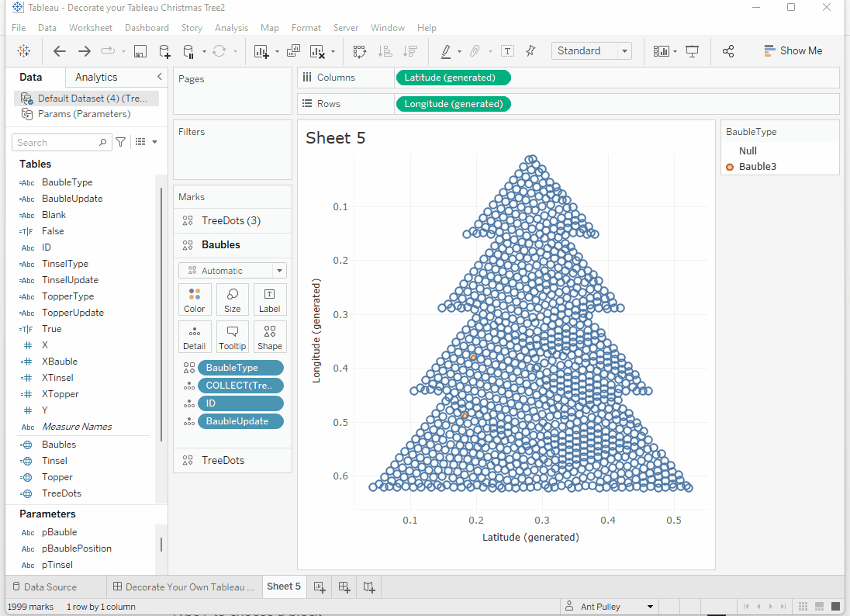Select Bauble3 in the BaubleType legend
Viewport: 850px width, 616px height.
757,167
